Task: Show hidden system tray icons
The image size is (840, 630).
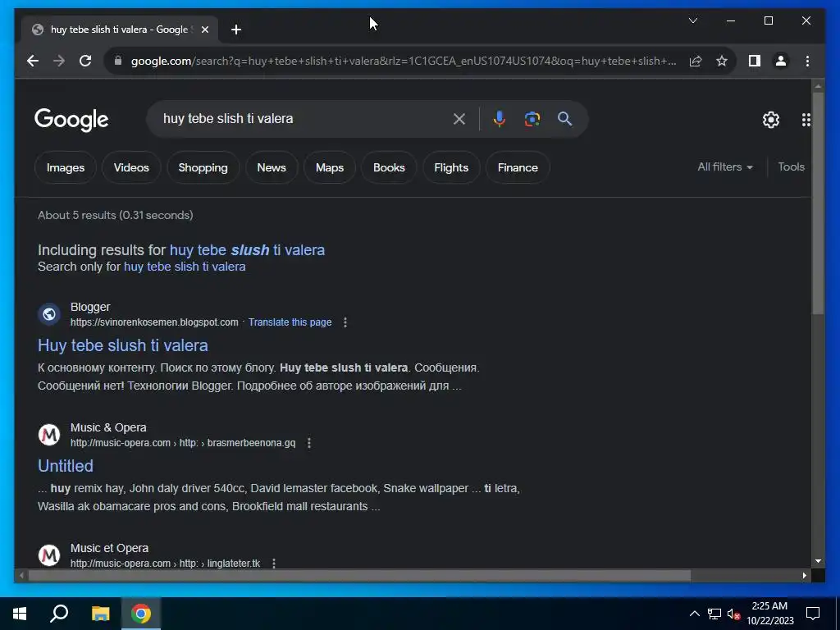Action: [694, 614]
